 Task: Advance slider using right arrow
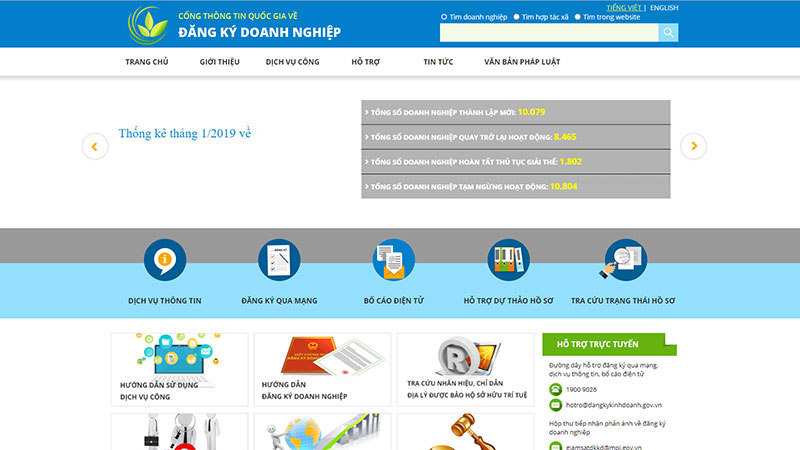pyautogui.click(x=693, y=146)
